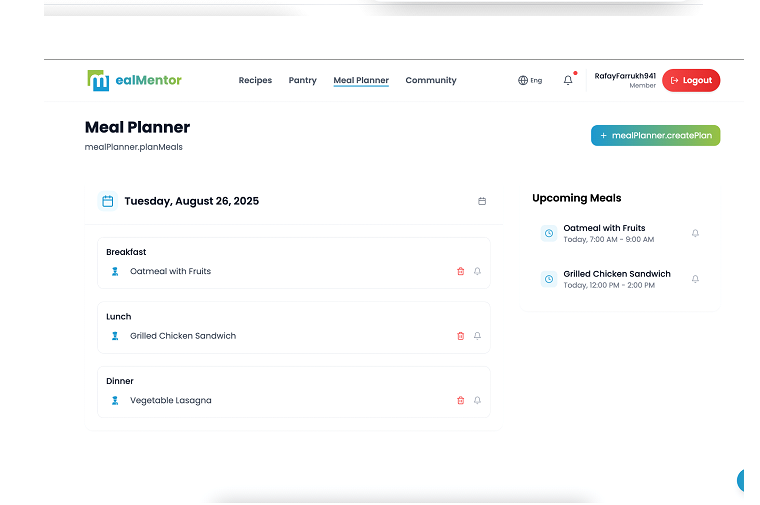The width and height of the screenshot is (760, 505).
Task: Open the Community page
Action: click(430, 80)
